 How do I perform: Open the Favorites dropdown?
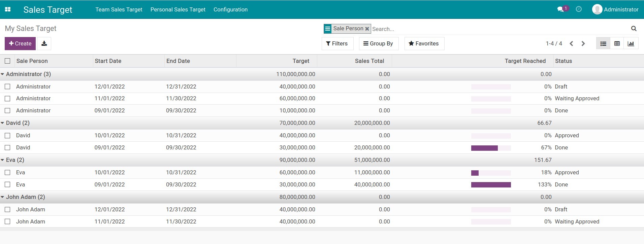[x=424, y=43]
